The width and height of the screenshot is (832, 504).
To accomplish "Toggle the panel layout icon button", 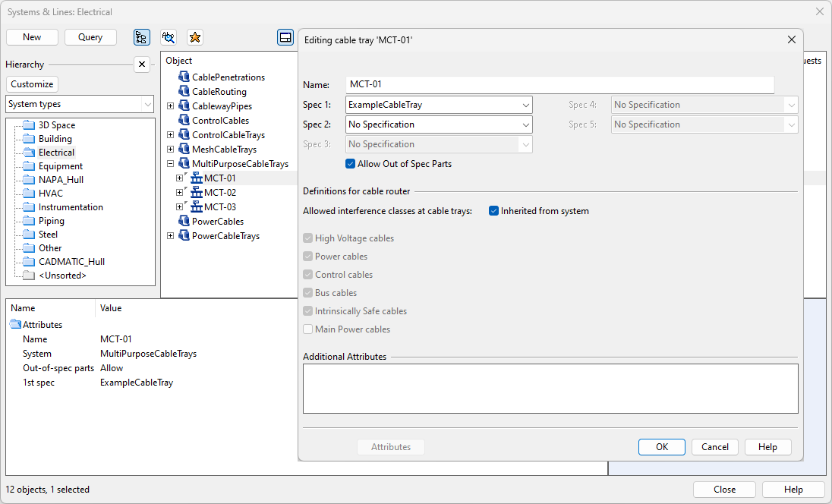I will click(x=285, y=37).
